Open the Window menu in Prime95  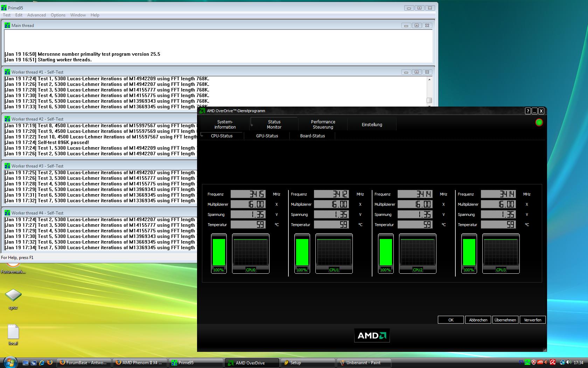tap(78, 15)
